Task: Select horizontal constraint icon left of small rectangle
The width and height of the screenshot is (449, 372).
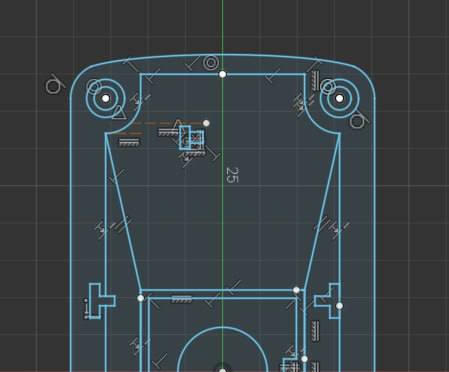Action: click(x=168, y=132)
